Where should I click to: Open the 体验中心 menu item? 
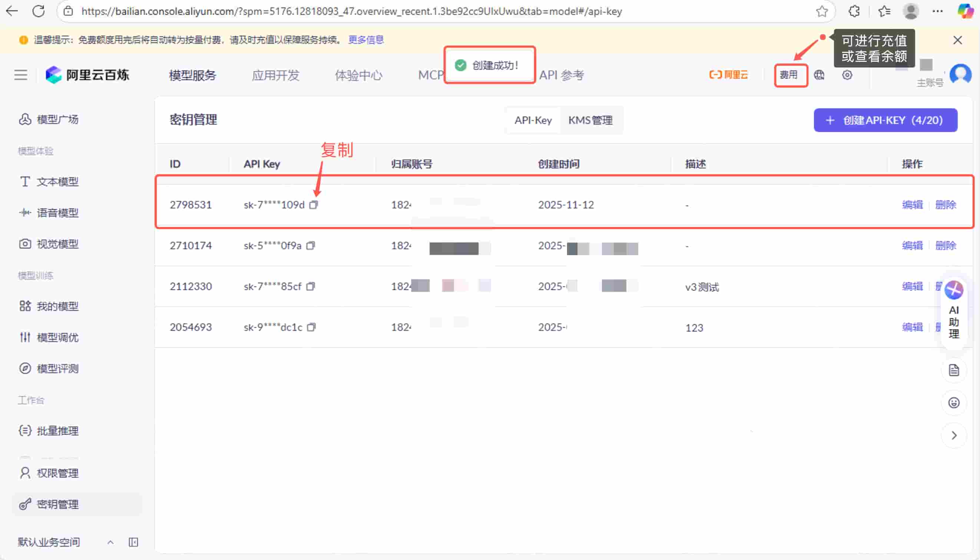[x=358, y=75]
